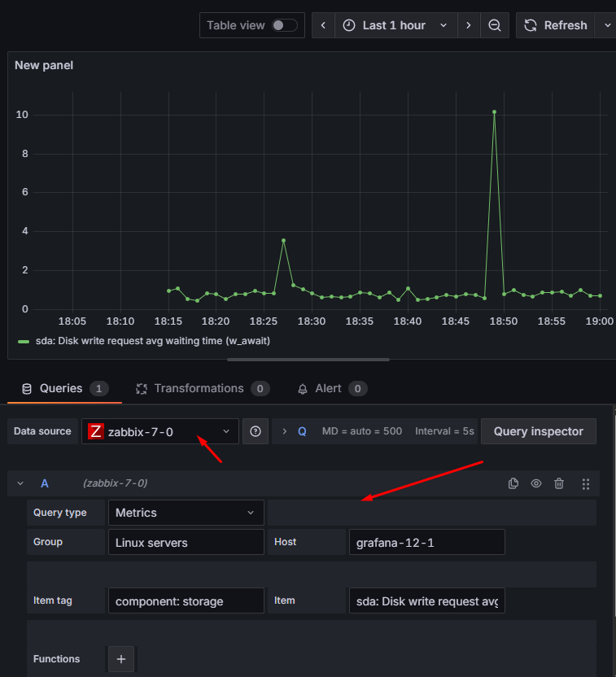Click the Refresh button
The width and height of the screenshot is (616, 677).
pos(556,25)
